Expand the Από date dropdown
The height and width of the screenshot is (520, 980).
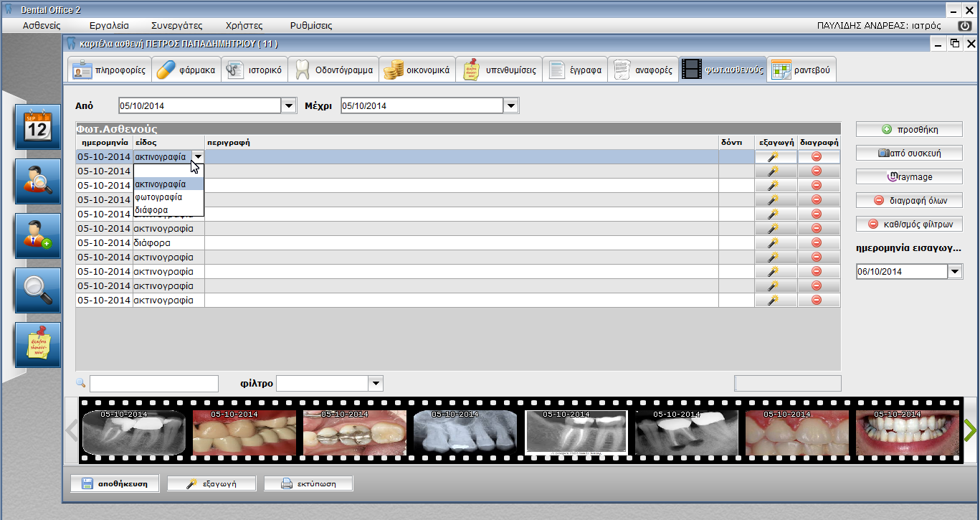pos(289,106)
